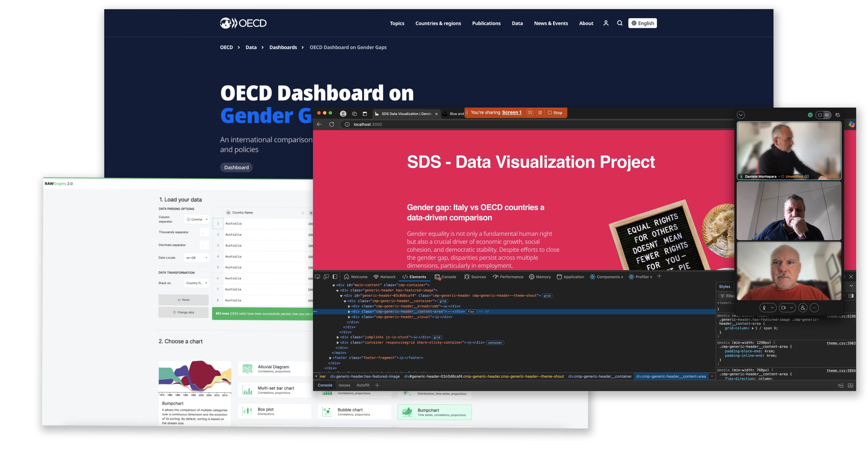Viewport: 868px width, 453px height.
Task: Toggle device emulation icon in DevTools
Action: coord(326,277)
